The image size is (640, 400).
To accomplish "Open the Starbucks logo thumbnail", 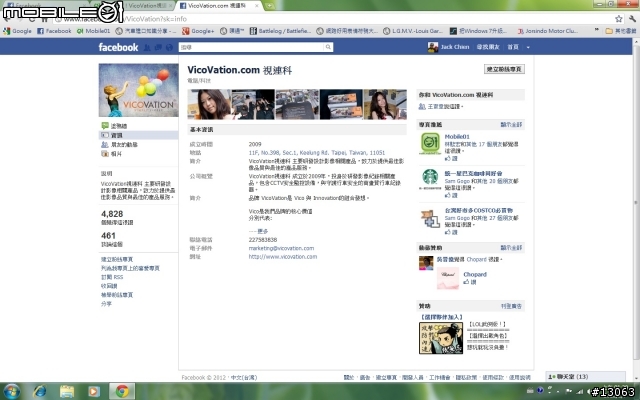I will click(x=430, y=180).
